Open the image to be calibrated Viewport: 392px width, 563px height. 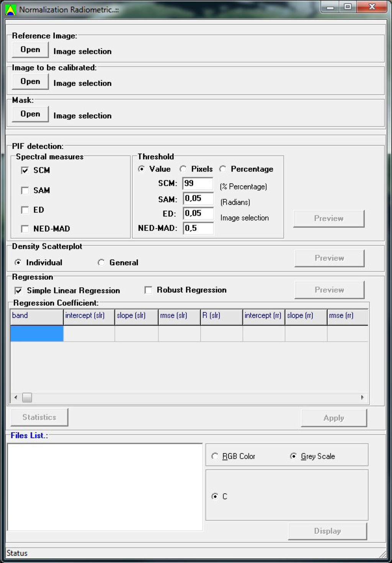(30, 82)
